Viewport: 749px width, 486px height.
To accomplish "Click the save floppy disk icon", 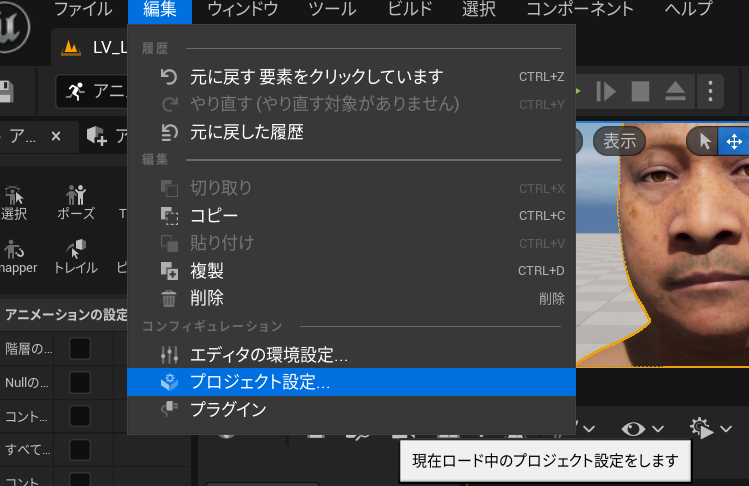I will [x=5, y=92].
